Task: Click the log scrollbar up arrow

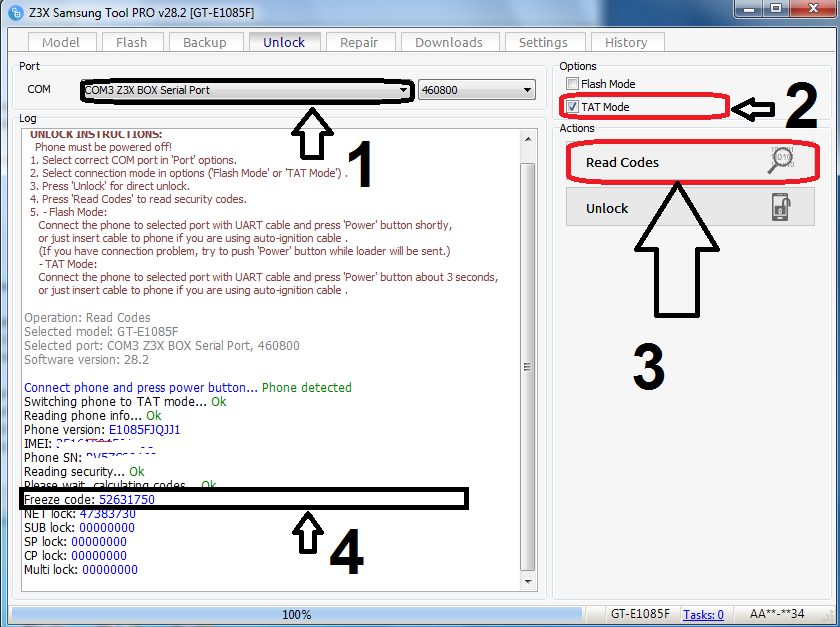Action: click(528, 139)
